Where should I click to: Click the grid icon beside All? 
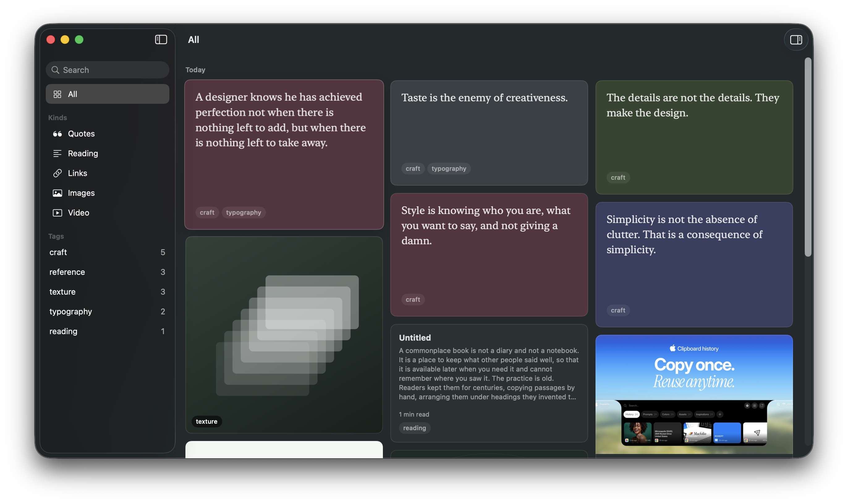[57, 94]
